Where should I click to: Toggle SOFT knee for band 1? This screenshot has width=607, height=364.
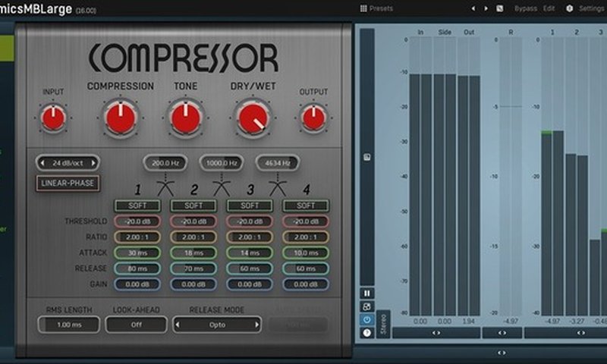[x=137, y=206]
